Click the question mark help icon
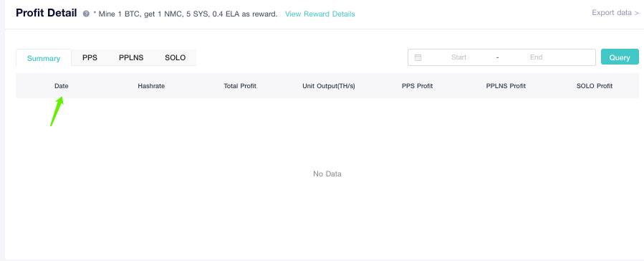Viewport: 644px width, 261px height. pyautogui.click(x=86, y=14)
